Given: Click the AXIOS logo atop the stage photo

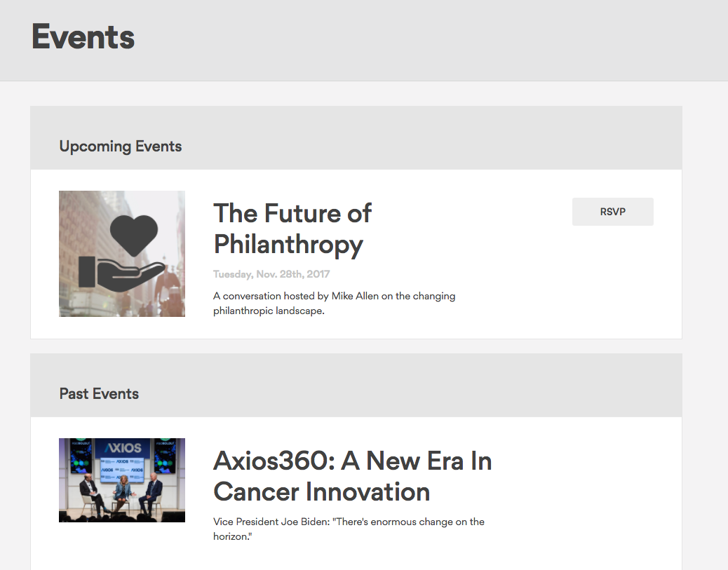Looking at the screenshot, I should tap(123, 448).
